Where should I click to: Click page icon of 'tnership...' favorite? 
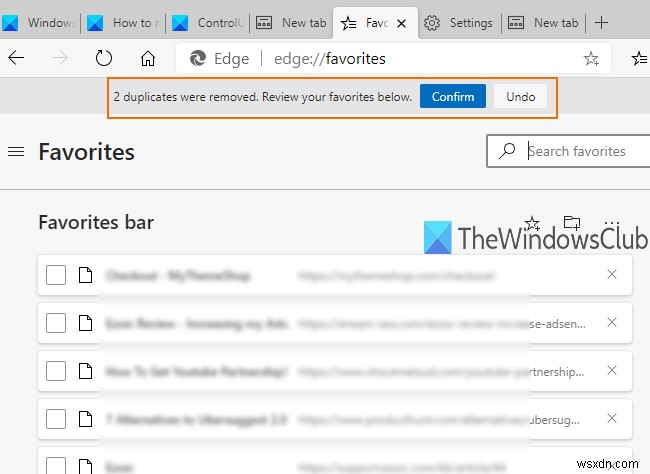(x=85, y=371)
